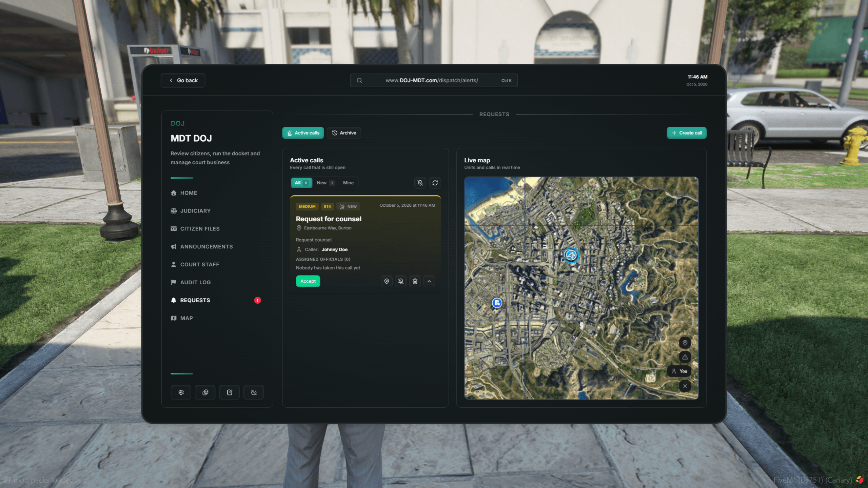Open Audit Log in the sidebar
The width and height of the screenshot is (868, 488).
[191, 282]
